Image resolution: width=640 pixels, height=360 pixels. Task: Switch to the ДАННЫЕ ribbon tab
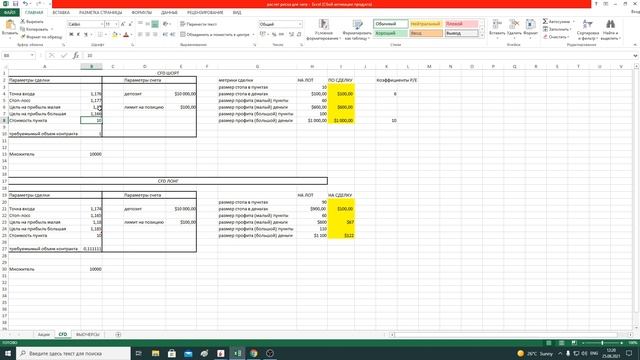(x=169, y=13)
